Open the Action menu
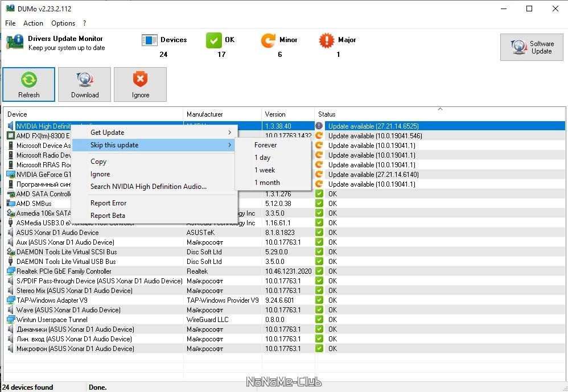 tap(33, 23)
